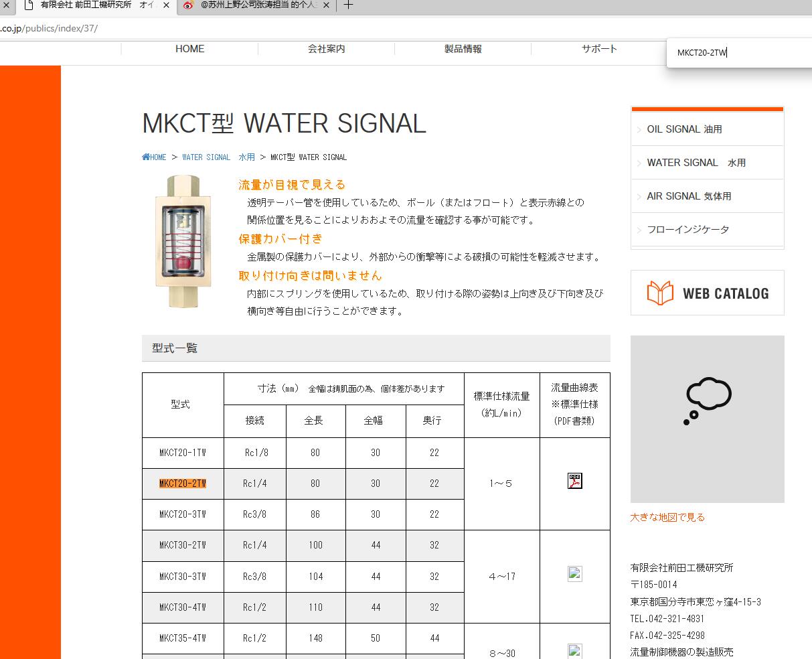Expand WATER SIGNAL 水用 sidebar category
812x659 pixels.
pyautogui.click(x=696, y=163)
